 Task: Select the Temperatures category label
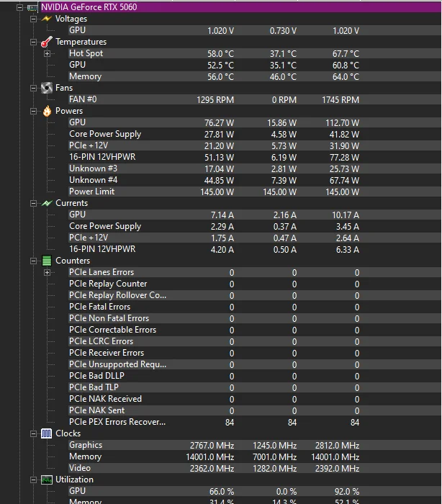click(x=81, y=42)
